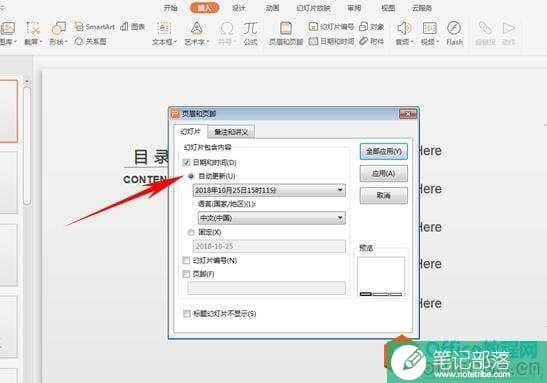
Task: Click the 音频 speaker icon
Action: click(x=404, y=28)
